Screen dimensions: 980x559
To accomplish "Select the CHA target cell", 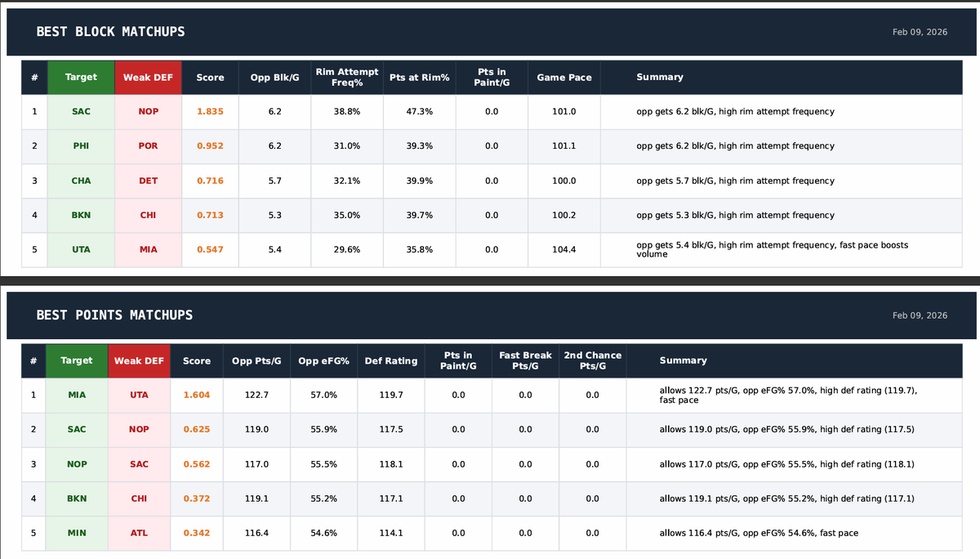I will pyautogui.click(x=81, y=181).
